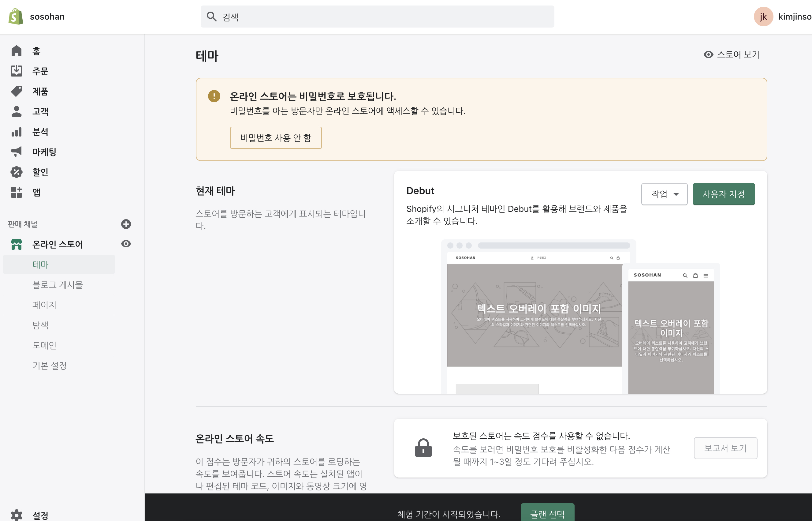Open Marketing (마케팅) megaphone icon
Screen dimensions: 812x521
[16, 152]
